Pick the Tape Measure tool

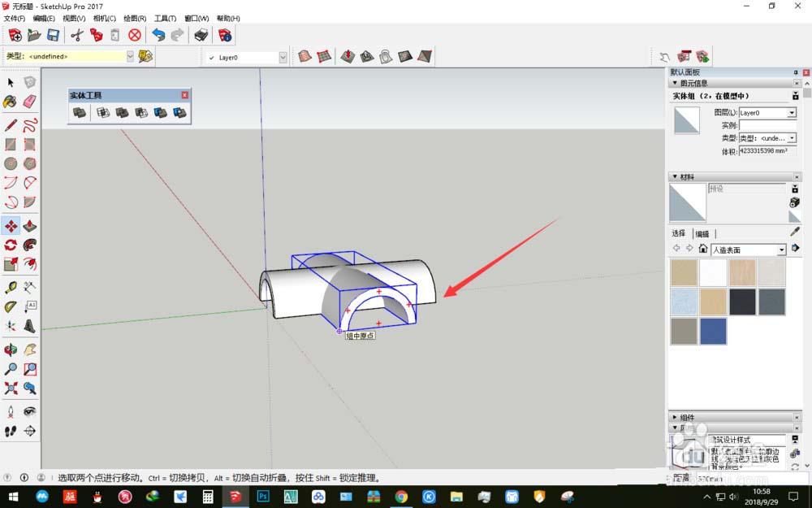click(x=11, y=288)
